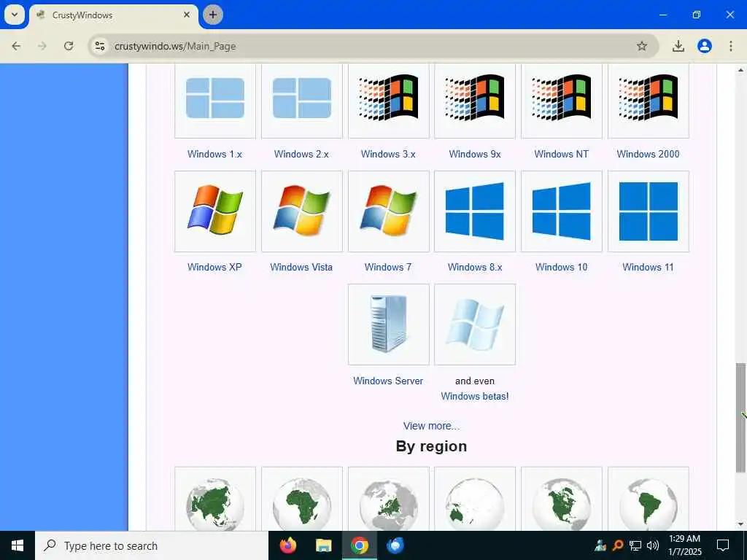Viewport: 747px width, 560px height.
Task: Open the Windows 10 logo tile
Action: [562, 211]
